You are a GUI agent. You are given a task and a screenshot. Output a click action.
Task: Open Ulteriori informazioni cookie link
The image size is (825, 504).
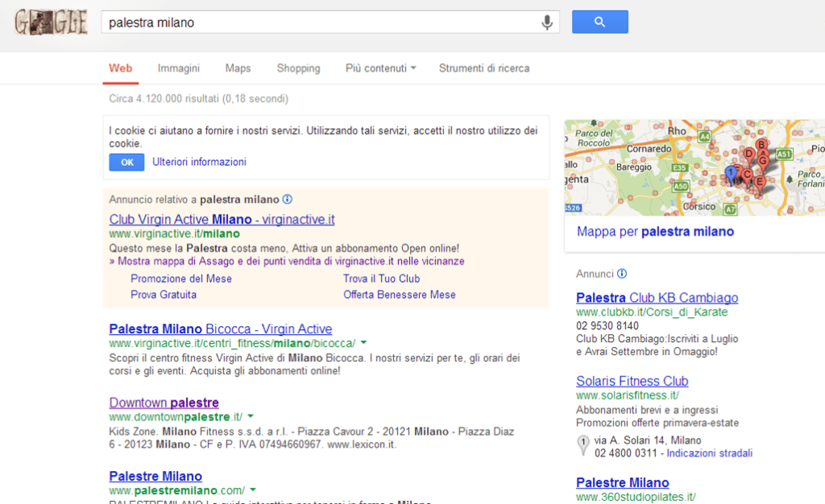tap(200, 162)
